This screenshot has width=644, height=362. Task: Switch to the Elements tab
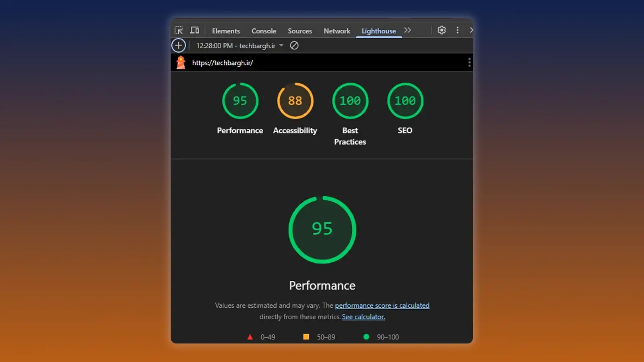click(226, 31)
